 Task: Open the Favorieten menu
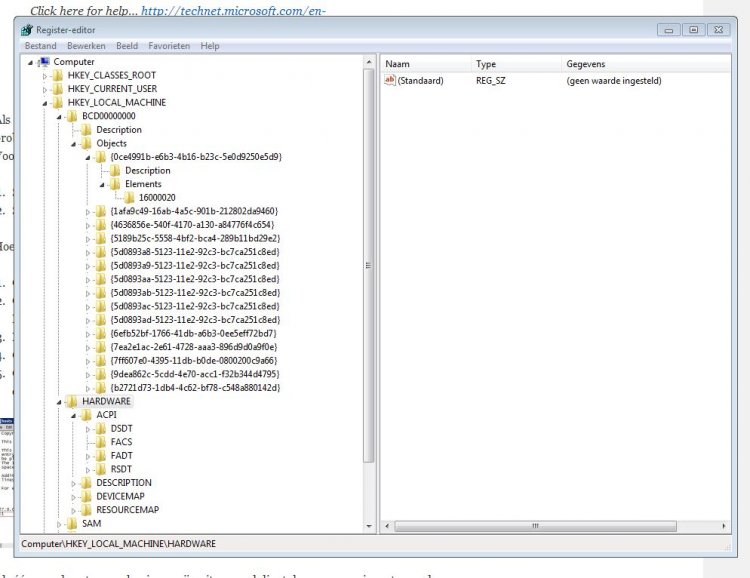pyautogui.click(x=168, y=46)
